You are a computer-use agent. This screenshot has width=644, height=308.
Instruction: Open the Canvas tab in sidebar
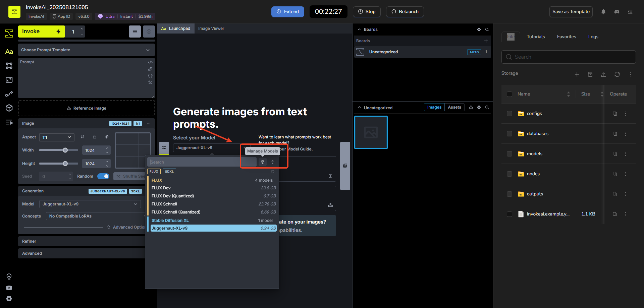click(9, 66)
